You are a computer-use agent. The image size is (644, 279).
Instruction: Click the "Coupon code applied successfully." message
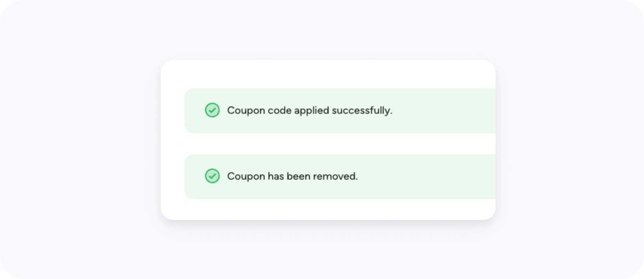[x=309, y=110]
